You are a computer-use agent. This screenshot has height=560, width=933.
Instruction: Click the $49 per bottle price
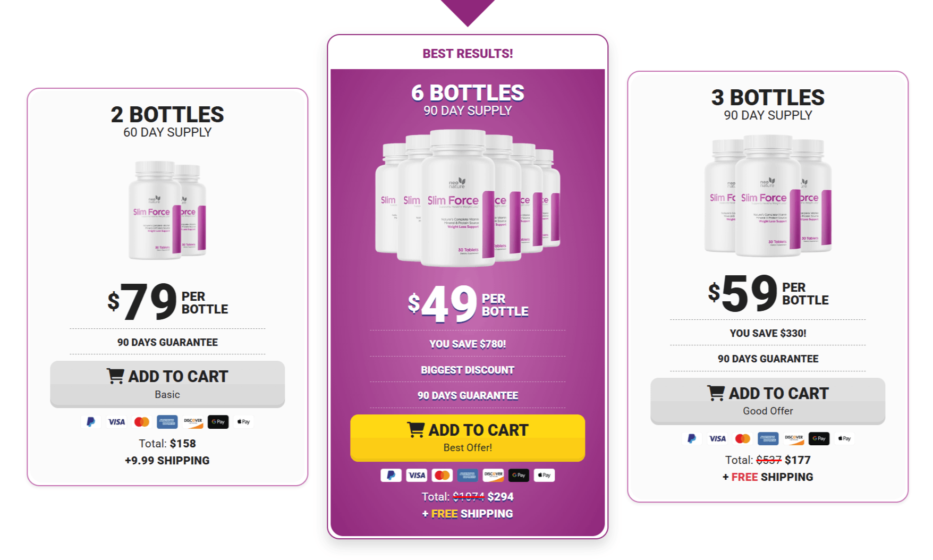[468, 304]
